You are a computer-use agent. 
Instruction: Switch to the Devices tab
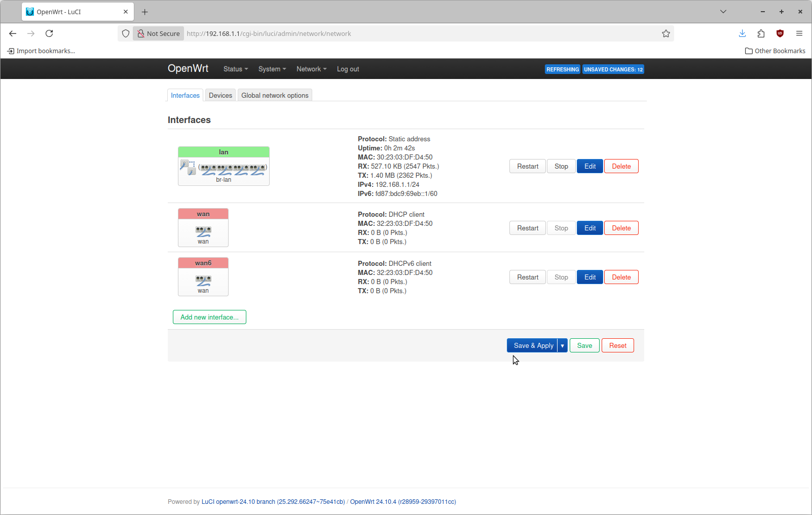click(220, 95)
